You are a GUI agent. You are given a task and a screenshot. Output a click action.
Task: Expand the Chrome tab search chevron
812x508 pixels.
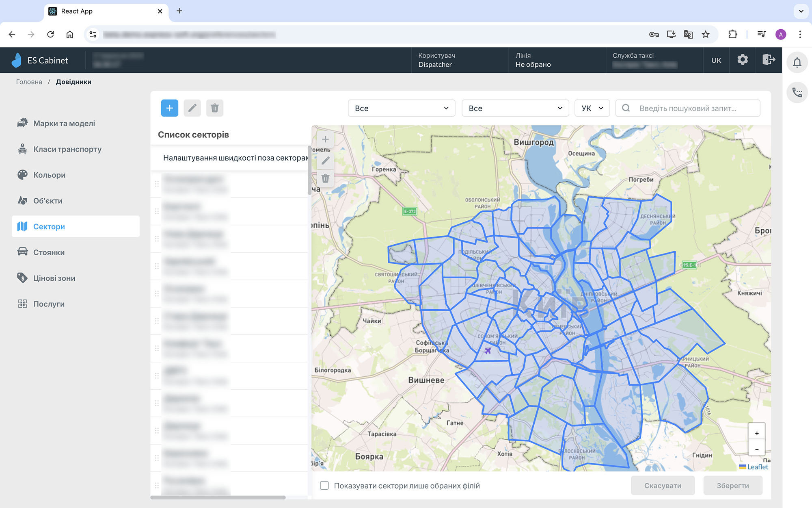click(x=801, y=11)
